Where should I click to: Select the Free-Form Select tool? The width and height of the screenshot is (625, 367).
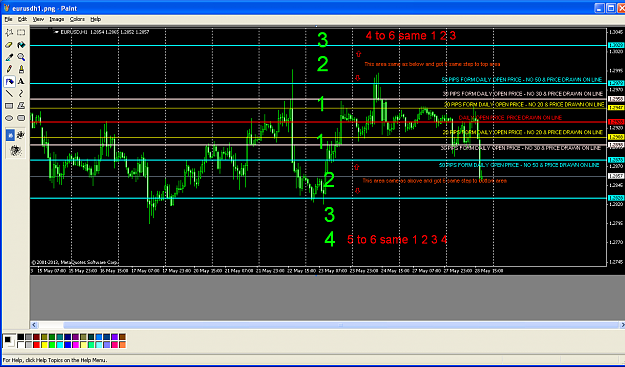(x=9, y=32)
